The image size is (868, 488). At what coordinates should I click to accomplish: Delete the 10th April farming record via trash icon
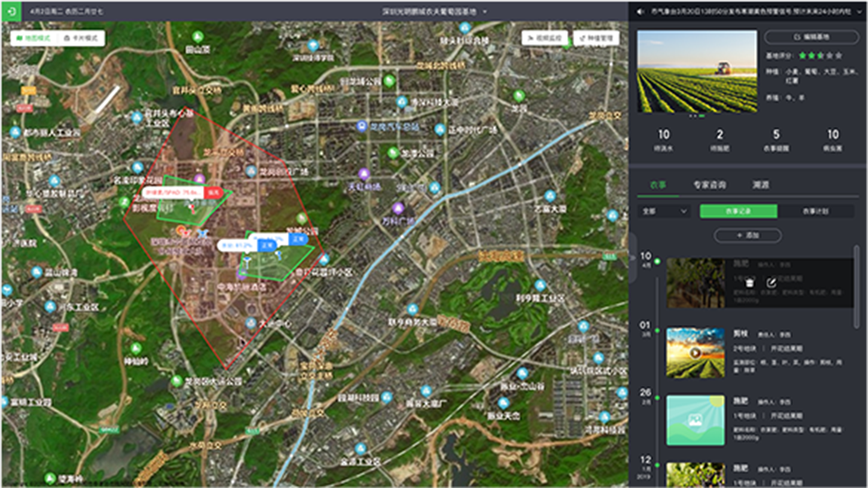coord(750,282)
